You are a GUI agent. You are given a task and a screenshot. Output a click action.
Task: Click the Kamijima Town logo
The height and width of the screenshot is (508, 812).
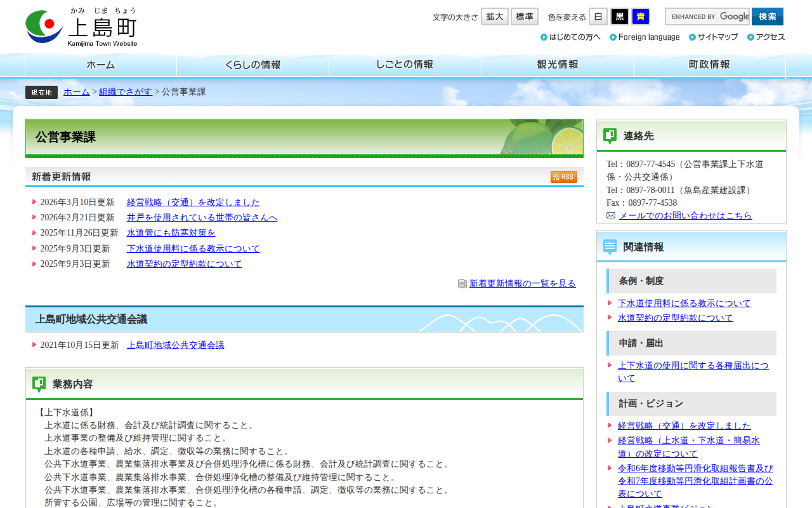tap(81, 27)
